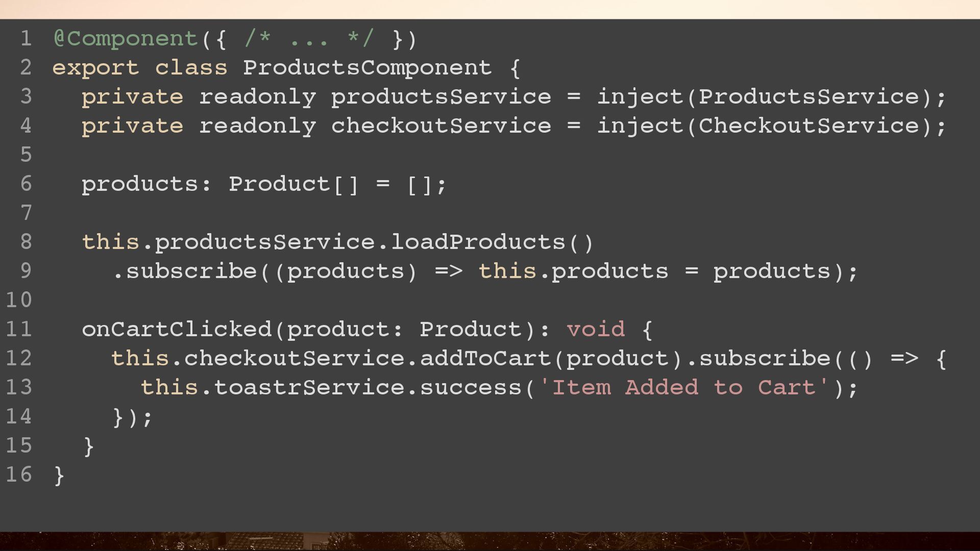Image resolution: width=980 pixels, height=551 pixels.
Task: Click the success method on line 13
Action: 470,388
